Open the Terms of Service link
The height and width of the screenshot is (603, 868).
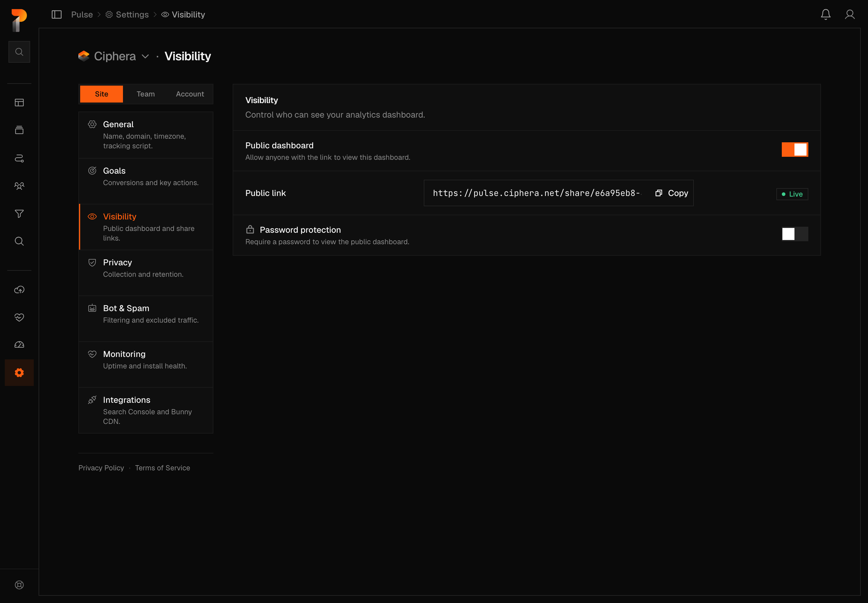(162, 468)
